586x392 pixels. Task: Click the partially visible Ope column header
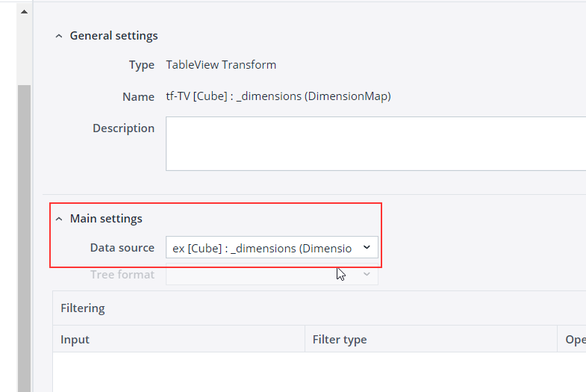[574, 339]
